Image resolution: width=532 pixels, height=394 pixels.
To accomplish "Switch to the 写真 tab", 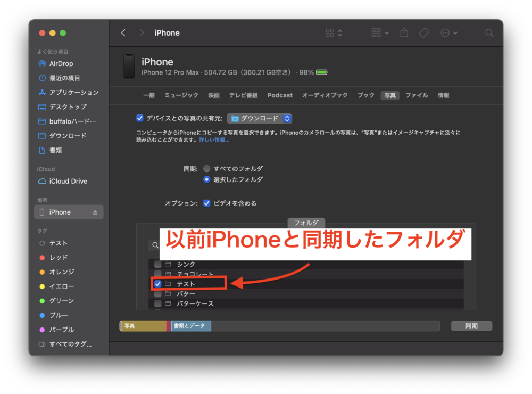I will 390,95.
